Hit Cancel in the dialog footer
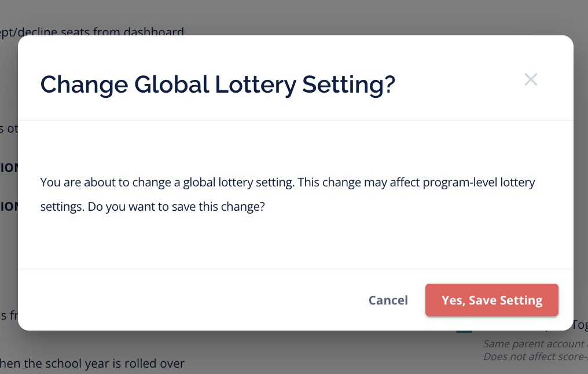Screen dimensions: 588x374 point(388,300)
